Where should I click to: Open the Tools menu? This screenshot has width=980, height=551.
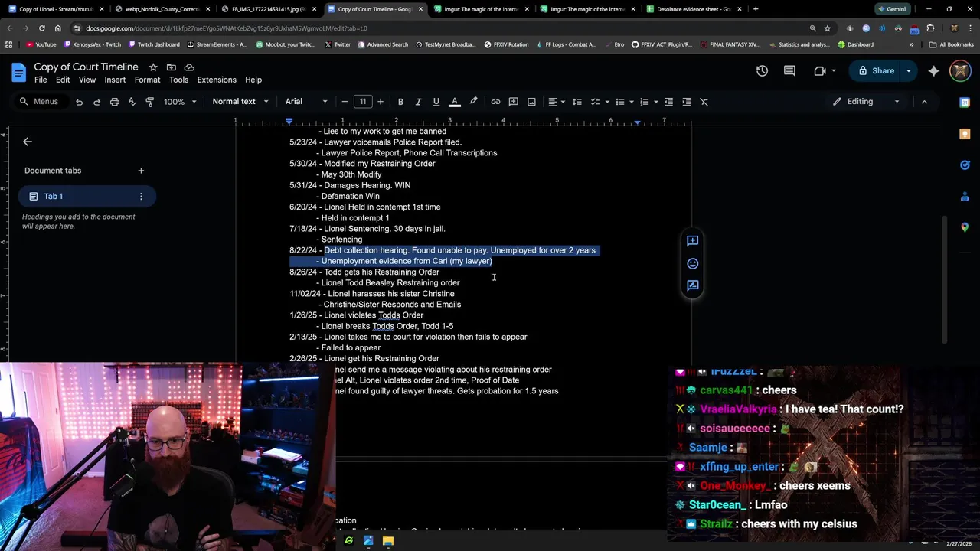pos(178,80)
